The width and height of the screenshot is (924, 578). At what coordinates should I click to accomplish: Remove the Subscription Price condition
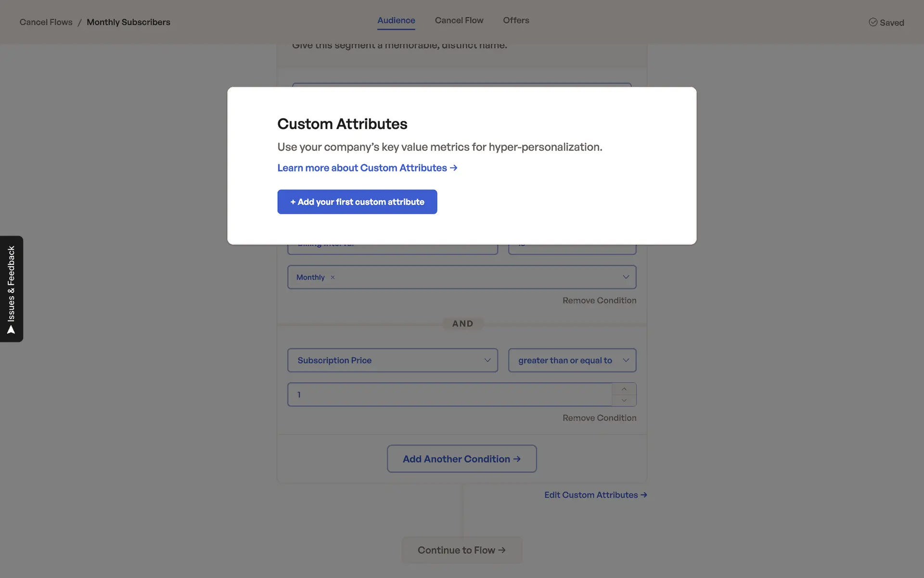599,418
